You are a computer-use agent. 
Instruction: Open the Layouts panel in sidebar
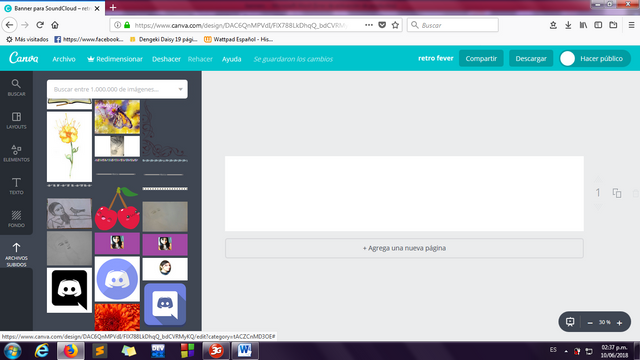point(16,120)
